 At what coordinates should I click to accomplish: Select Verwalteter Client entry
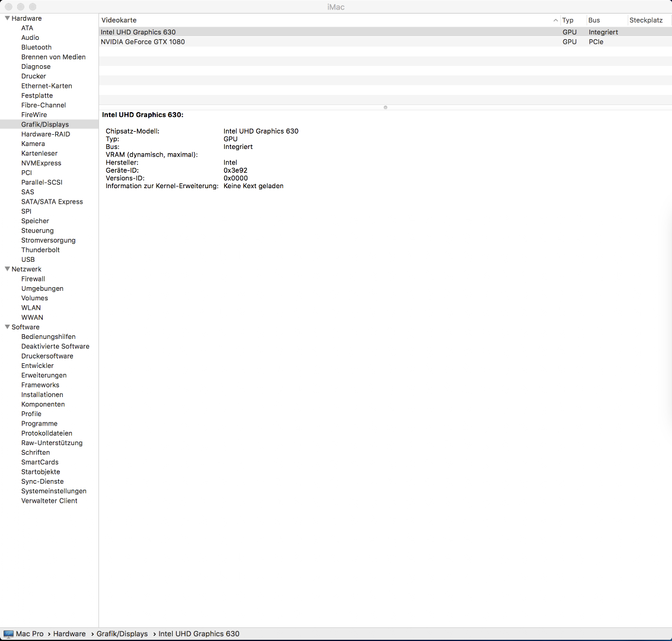coord(49,501)
